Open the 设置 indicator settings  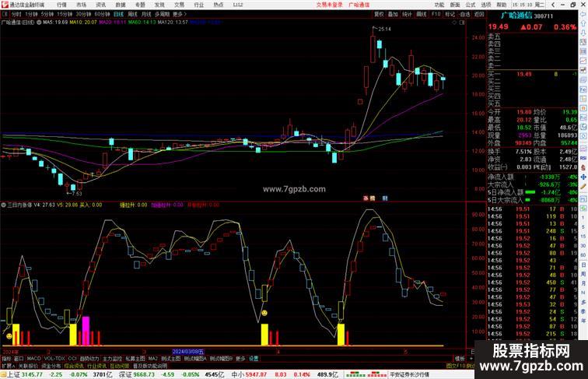click(x=254, y=359)
